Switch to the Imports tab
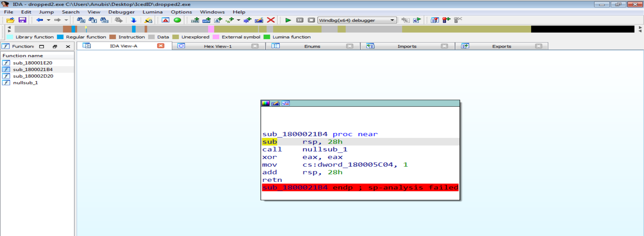 click(x=407, y=46)
